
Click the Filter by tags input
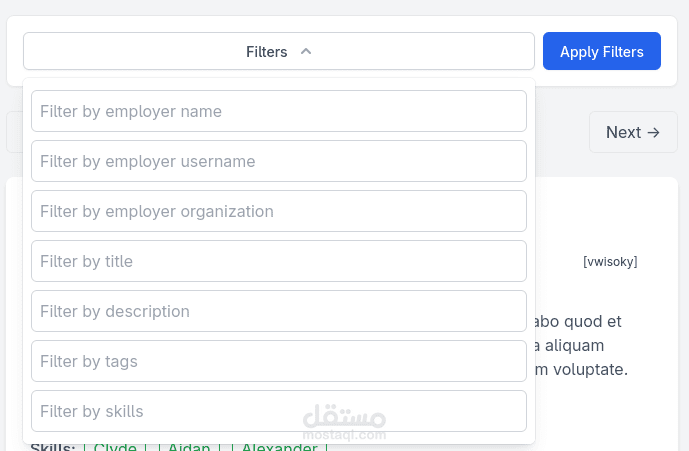(x=279, y=361)
